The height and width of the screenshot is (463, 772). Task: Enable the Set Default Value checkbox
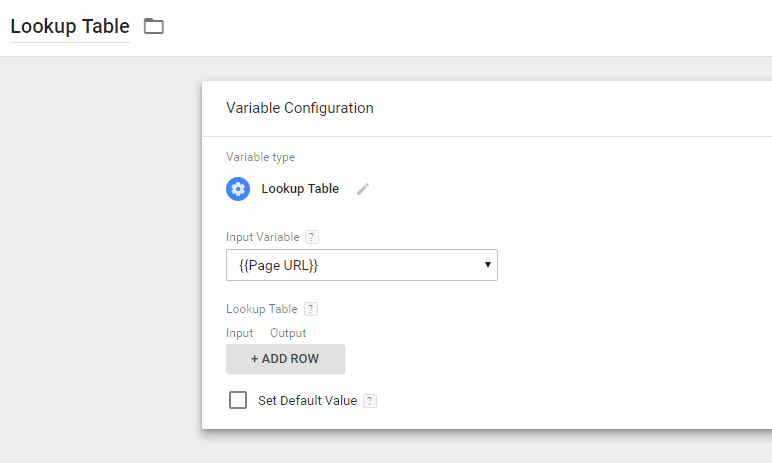pyautogui.click(x=238, y=400)
